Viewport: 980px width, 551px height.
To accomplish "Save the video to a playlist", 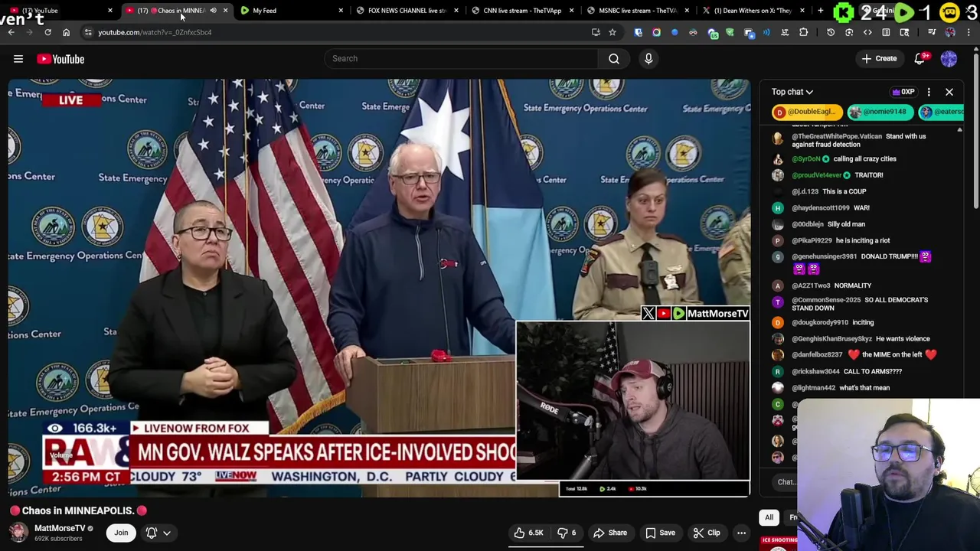I will tap(660, 533).
